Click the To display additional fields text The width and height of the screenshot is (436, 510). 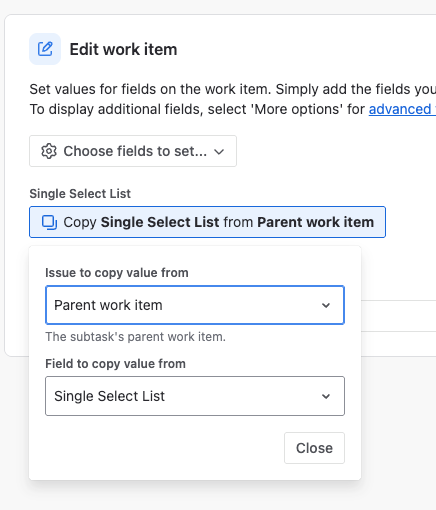pyautogui.click(x=197, y=109)
